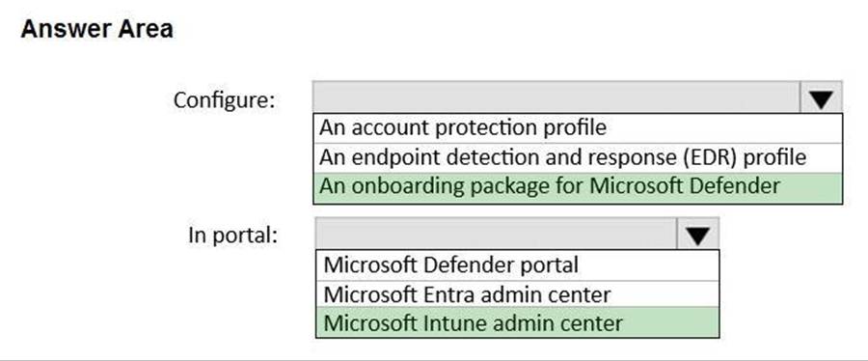Expand the In portal dropdown arrow
868x361 pixels.
coord(697,235)
